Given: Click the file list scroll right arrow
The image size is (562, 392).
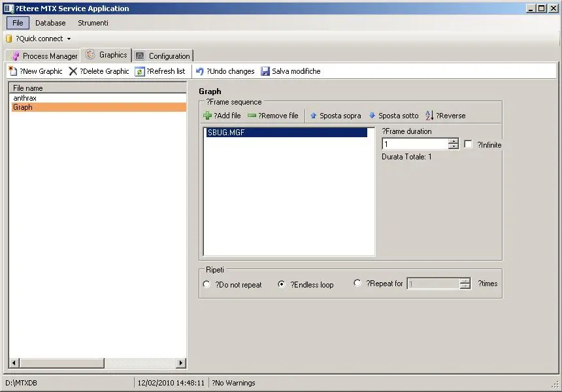Looking at the screenshot, I should [x=181, y=363].
